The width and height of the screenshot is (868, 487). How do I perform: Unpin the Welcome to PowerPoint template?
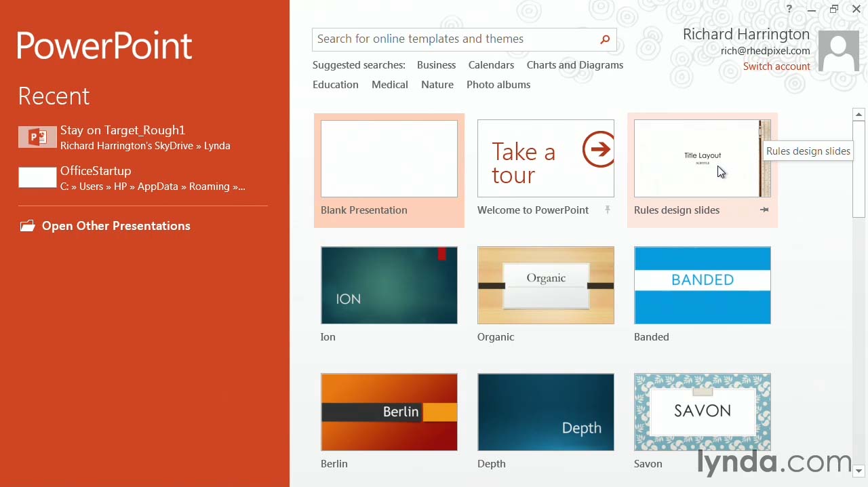(x=608, y=210)
